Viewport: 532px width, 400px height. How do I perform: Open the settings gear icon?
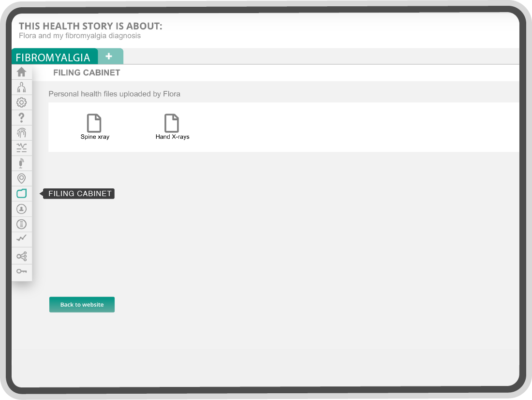click(21, 102)
